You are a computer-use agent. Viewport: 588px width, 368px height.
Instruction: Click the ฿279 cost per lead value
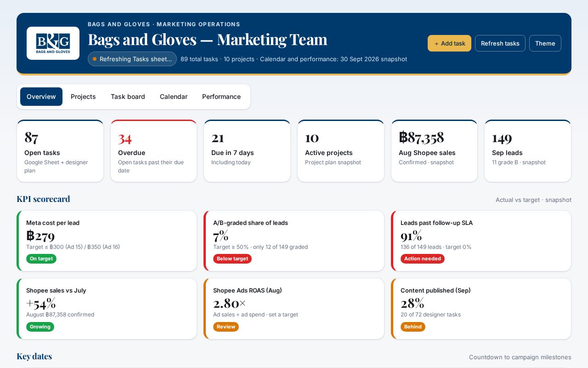[x=40, y=236]
